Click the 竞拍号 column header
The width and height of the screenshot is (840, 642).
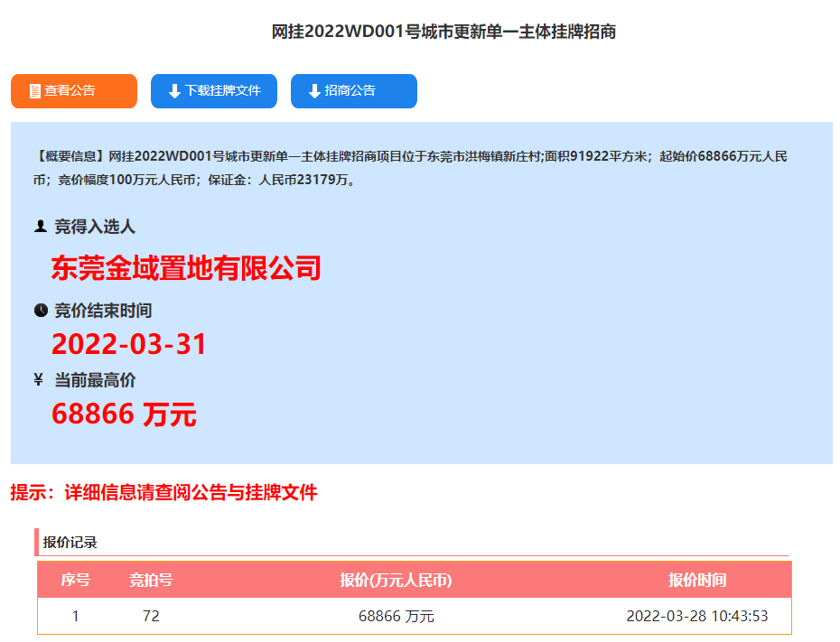coord(151,580)
